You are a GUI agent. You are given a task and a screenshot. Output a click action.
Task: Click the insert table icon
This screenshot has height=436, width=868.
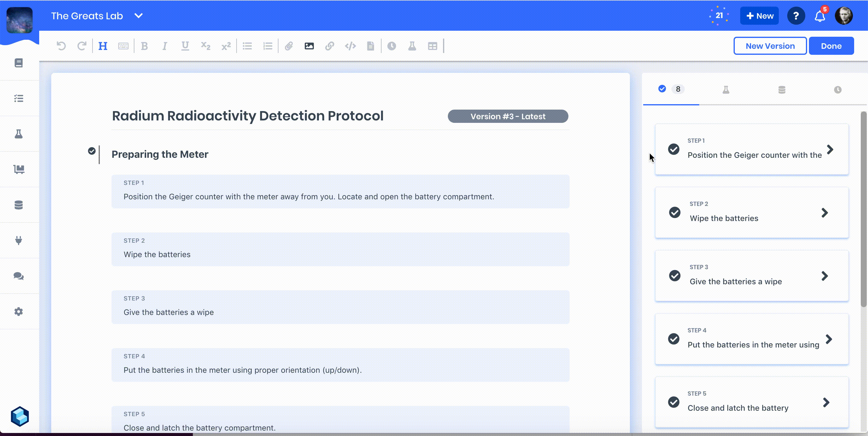[432, 46]
